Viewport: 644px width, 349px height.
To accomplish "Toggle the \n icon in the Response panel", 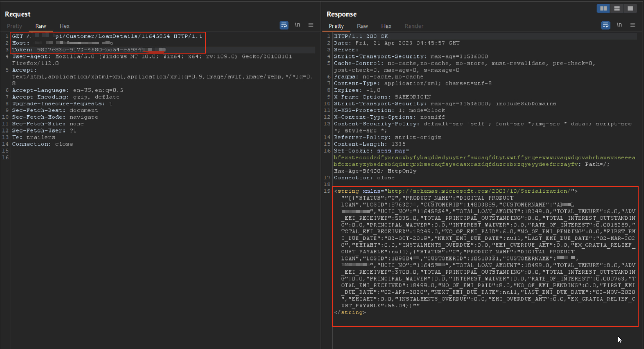I will (619, 25).
